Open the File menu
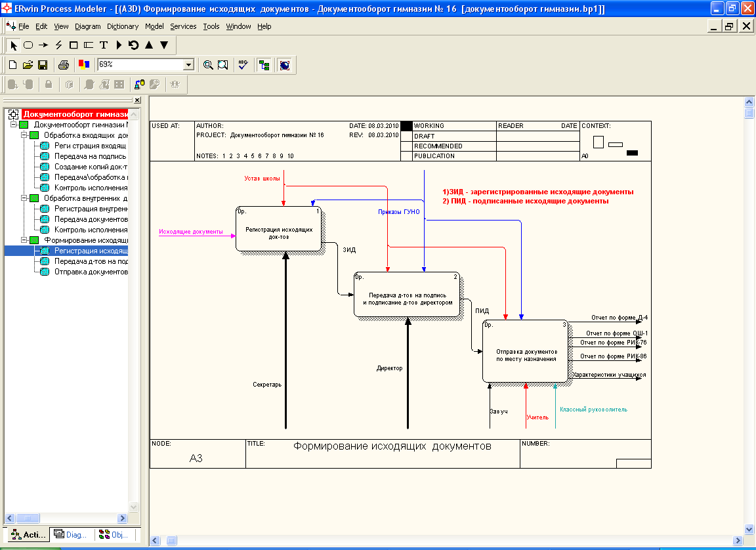The width and height of the screenshot is (756, 550). pos(24,26)
